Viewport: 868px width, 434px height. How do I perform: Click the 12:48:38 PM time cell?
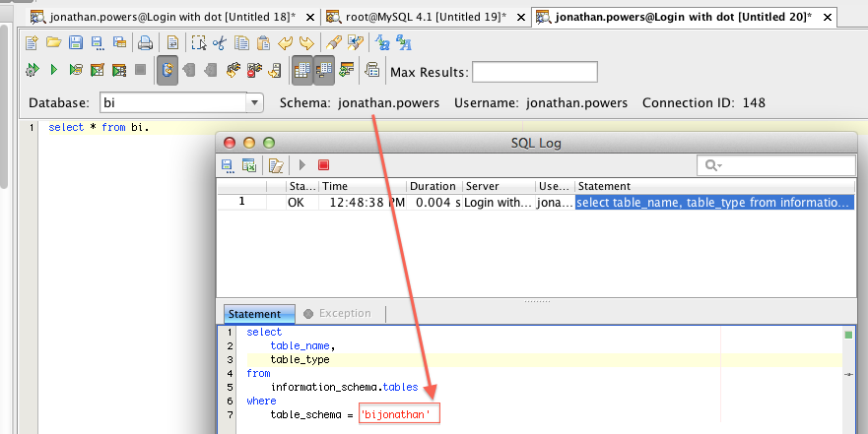pos(363,203)
